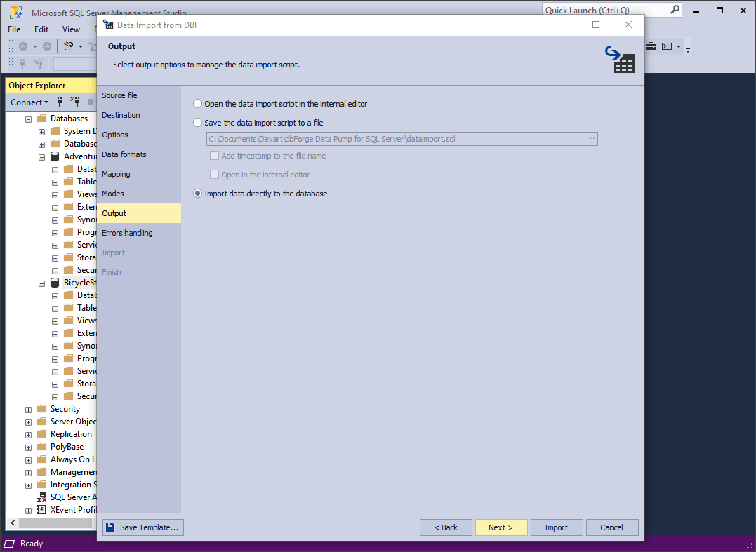Collapse the Databases tree node
The height and width of the screenshot is (552, 756).
click(x=29, y=119)
